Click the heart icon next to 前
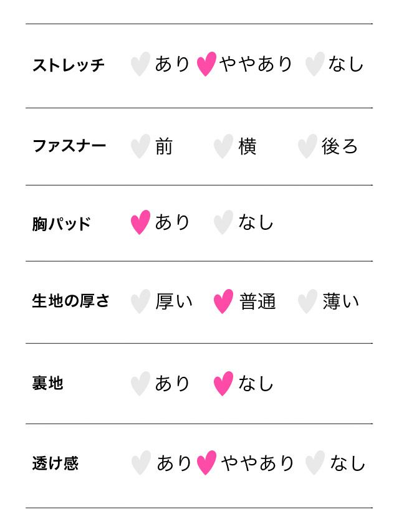399x532 pixels. pyautogui.click(x=140, y=146)
